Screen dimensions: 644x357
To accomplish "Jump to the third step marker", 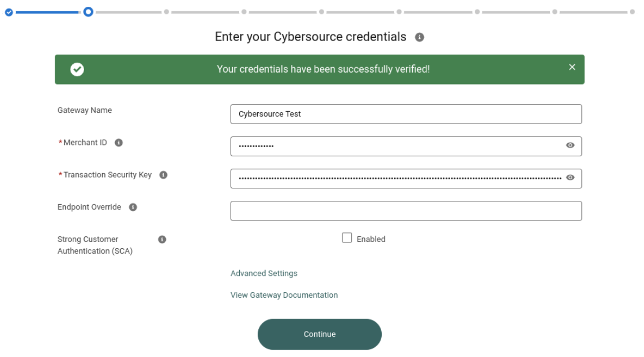I will pos(166,12).
